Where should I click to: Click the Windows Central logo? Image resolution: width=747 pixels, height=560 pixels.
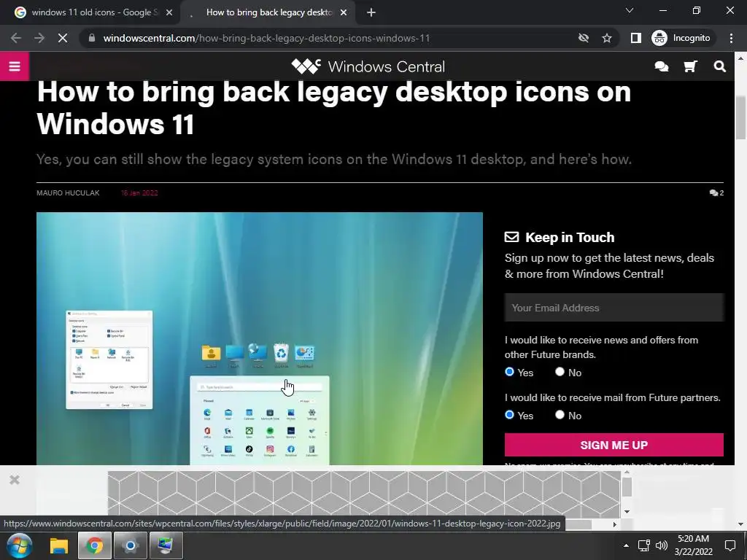pos(368,66)
